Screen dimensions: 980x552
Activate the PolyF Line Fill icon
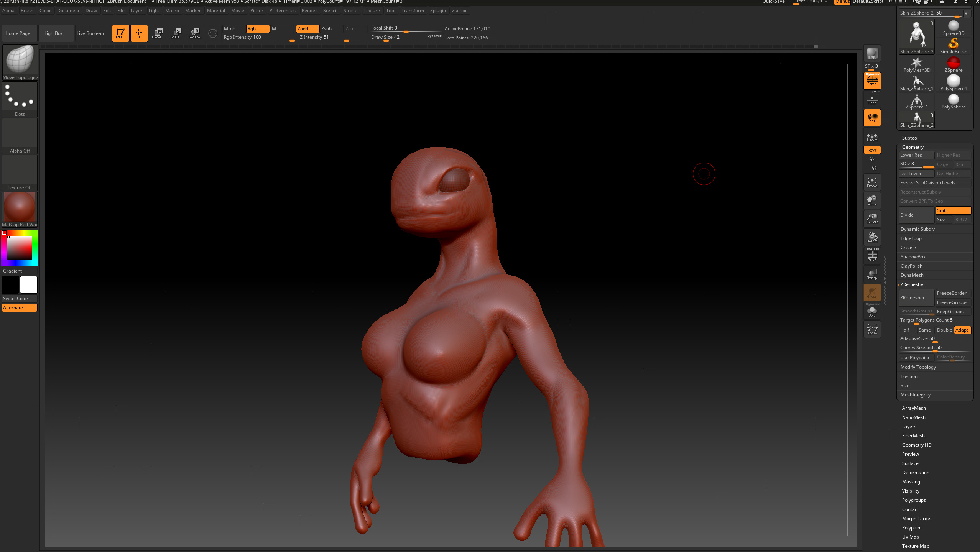pyautogui.click(x=871, y=255)
